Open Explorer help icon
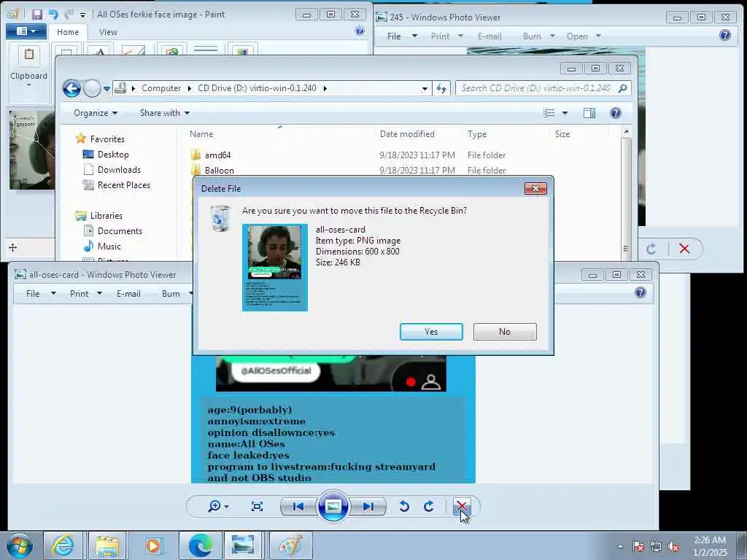The width and height of the screenshot is (747, 560). click(616, 113)
